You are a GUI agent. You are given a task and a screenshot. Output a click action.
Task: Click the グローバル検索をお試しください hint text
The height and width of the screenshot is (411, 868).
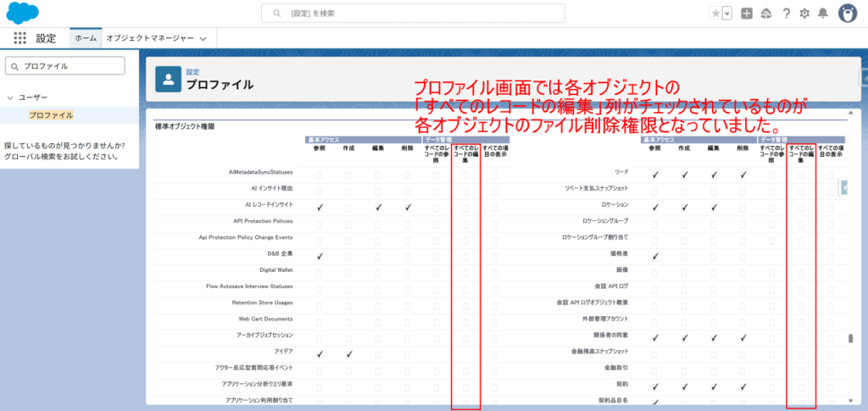[x=61, y=157]
